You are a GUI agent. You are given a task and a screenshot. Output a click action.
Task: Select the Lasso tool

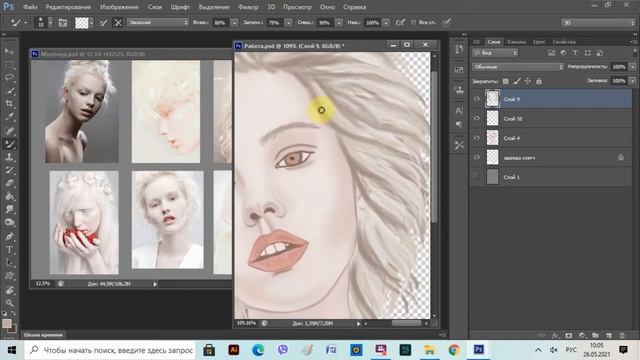click(9, 78)
